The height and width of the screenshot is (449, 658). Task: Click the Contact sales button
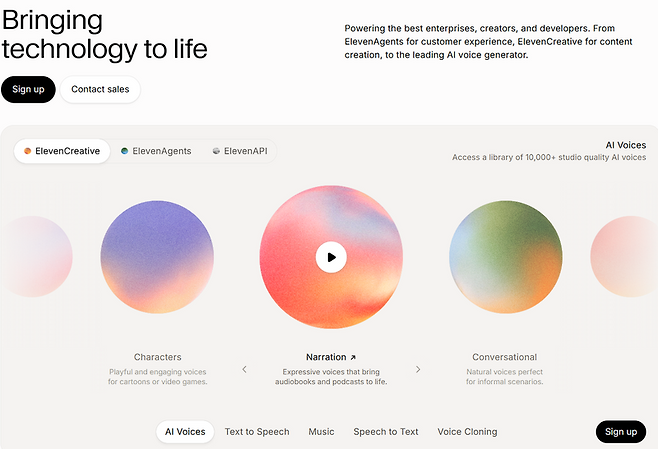pyautogui.click(x=100, y=89)
